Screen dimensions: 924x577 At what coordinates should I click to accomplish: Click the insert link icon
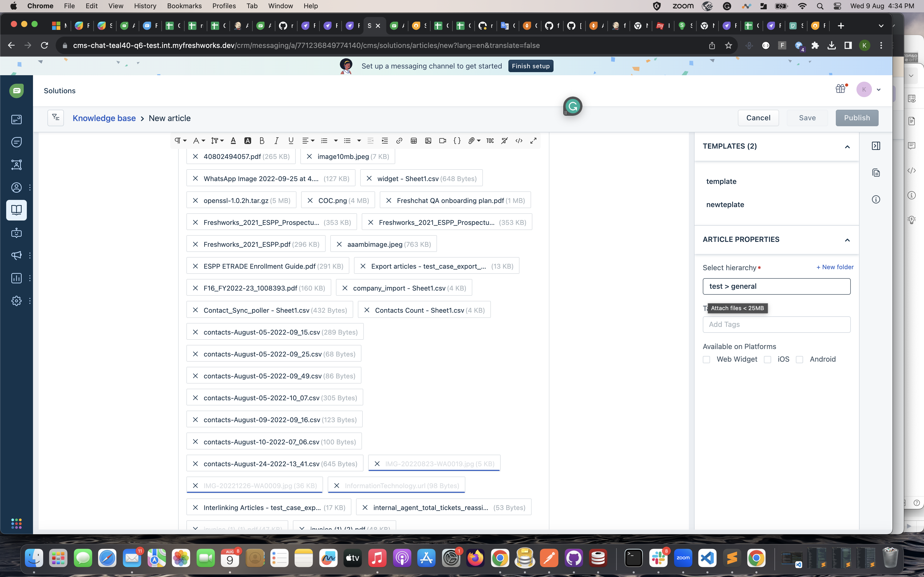399,141
